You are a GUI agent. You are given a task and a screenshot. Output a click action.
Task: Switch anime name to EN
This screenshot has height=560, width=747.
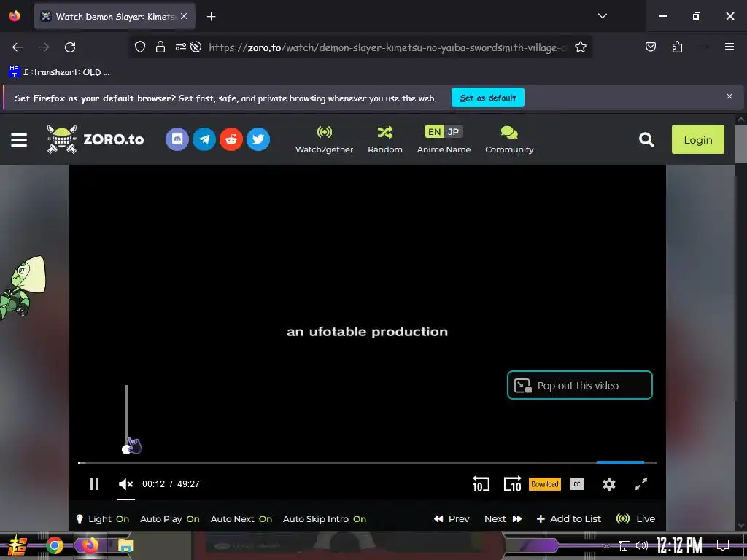tap(434, 131)
